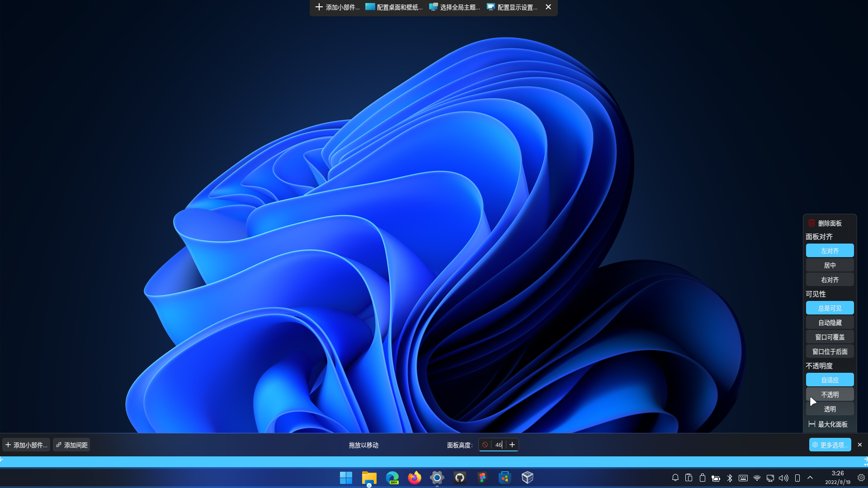The height and width of the screenshot is (488, 868).
Task: Click the battery tray icon
Action: 703,478
